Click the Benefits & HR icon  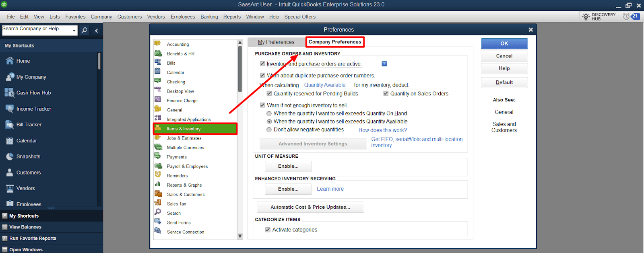click(x=158, y=53)
